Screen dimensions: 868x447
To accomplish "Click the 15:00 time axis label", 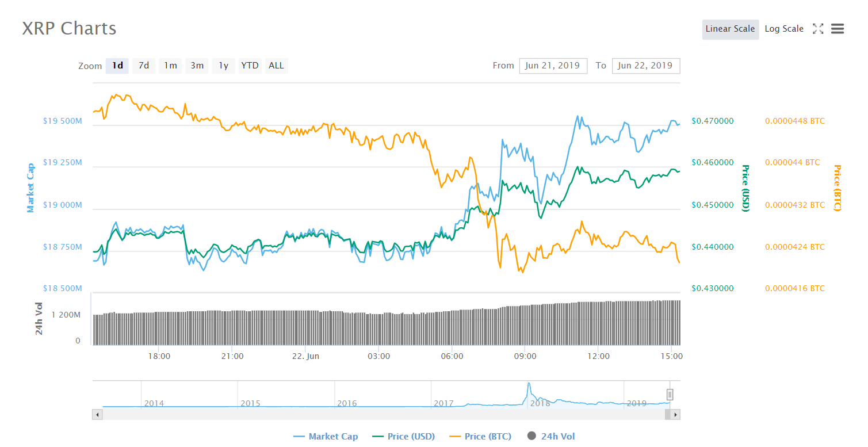I will (672, 357).
